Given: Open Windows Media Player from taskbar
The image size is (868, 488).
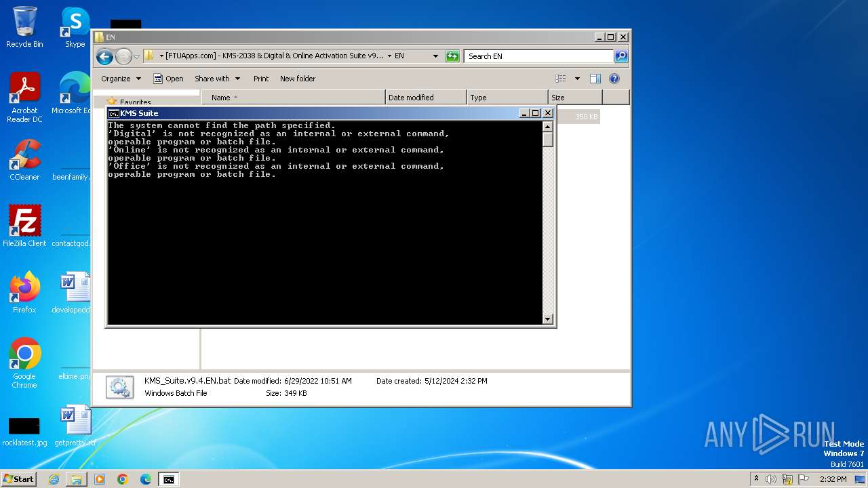Looking at the screenshot, I should (x=100, y=479).
